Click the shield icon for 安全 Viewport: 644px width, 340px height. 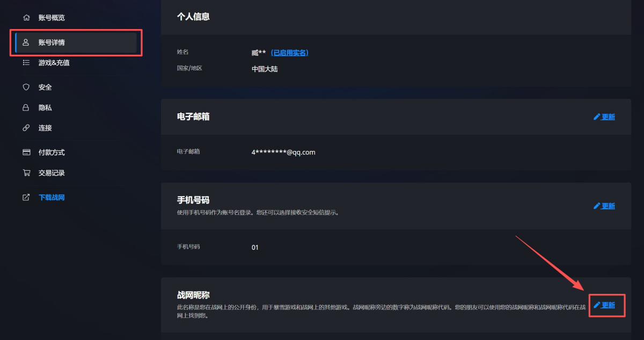pos(26,87)
